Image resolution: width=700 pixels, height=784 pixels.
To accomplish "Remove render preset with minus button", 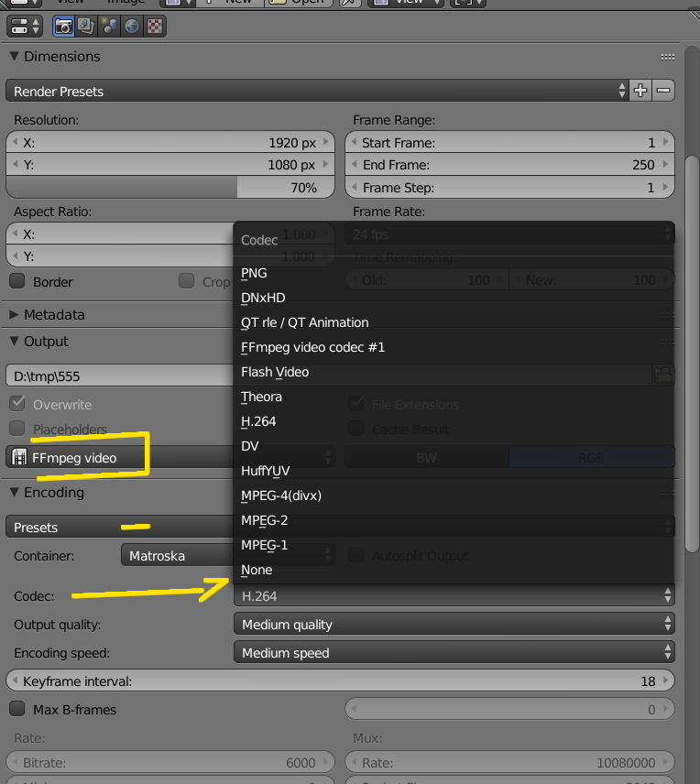I will [663, 91].
